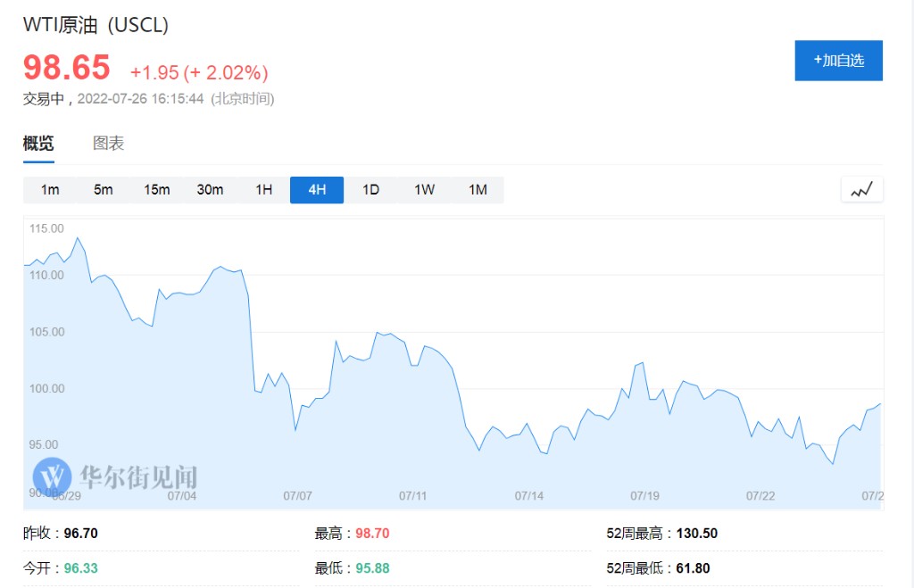This screenshot has width=914, height=588.
Task: Click the 07/11 date on the chart axis
Action: click(x=413, y=495)
